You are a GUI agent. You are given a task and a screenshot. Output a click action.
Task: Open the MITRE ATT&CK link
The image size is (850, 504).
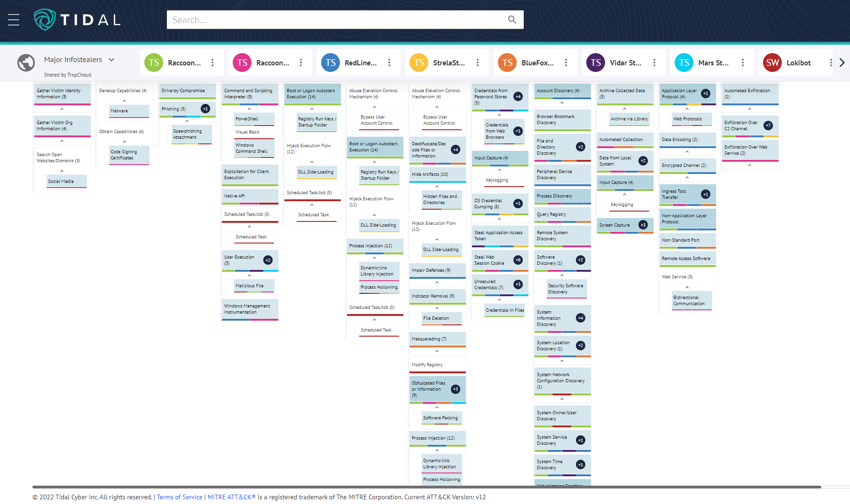coord(231,497)
